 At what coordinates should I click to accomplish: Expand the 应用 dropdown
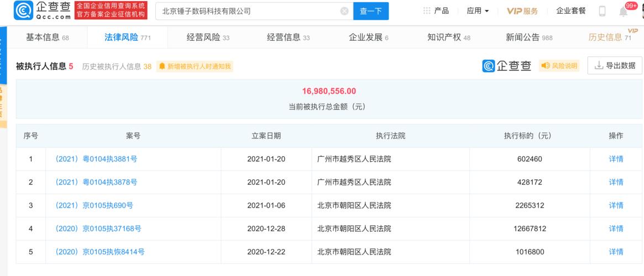click(478, 11)
